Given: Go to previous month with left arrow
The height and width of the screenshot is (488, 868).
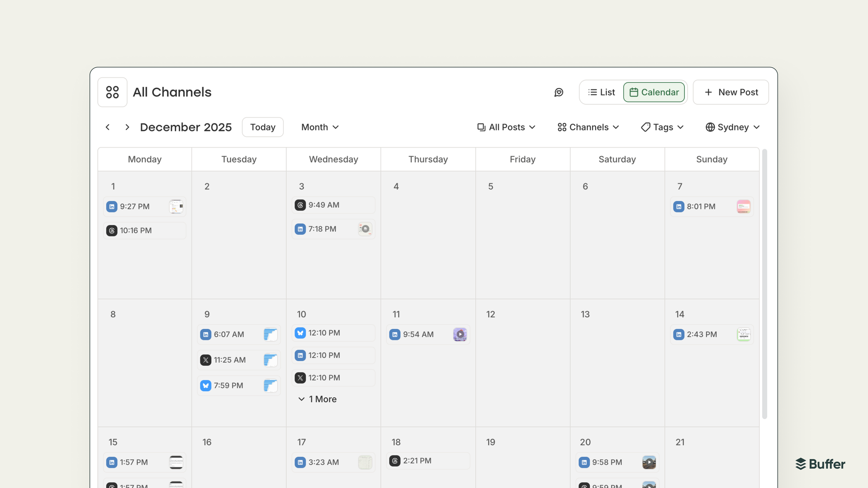Looking at the screenshot, I should (108, 127).
